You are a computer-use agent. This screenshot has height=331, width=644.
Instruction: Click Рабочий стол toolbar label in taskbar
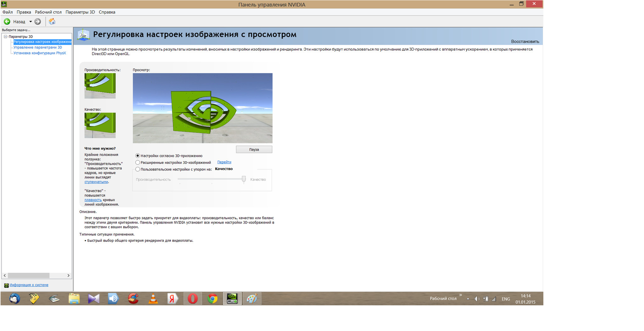(443, 298)
